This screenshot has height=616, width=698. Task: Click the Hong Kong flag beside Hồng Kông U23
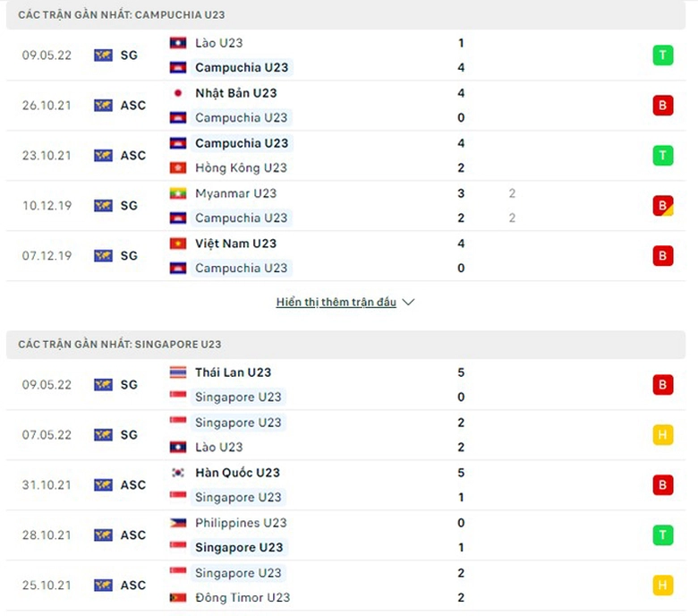tap(177, 167)
